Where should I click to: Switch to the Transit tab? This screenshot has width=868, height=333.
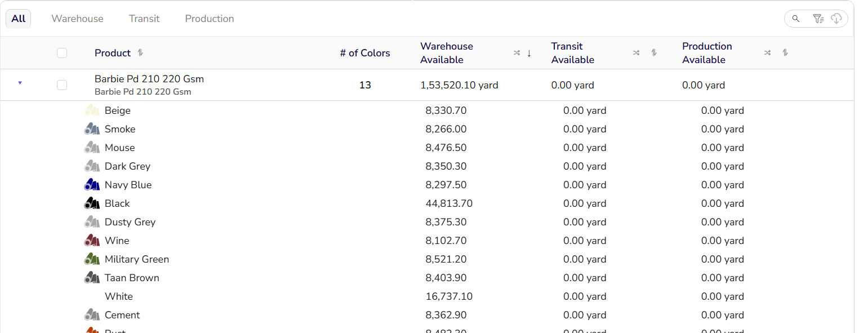tap(144, 19)
